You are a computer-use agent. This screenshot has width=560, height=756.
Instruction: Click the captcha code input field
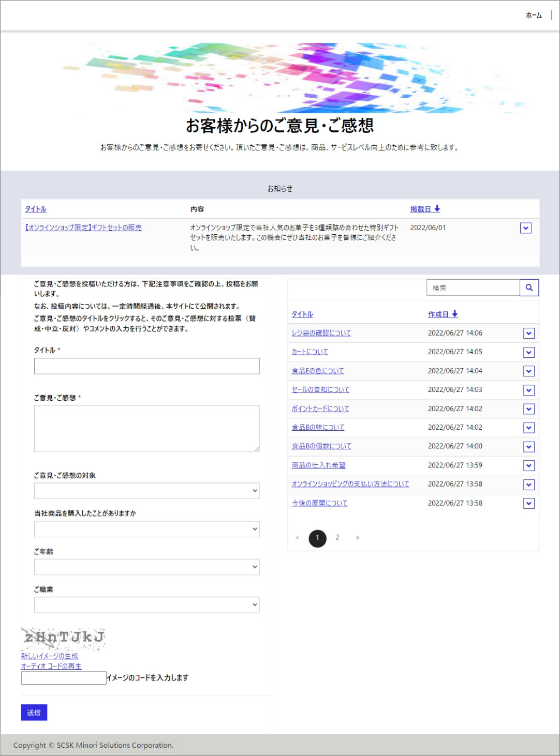click(x=64, y=678)
